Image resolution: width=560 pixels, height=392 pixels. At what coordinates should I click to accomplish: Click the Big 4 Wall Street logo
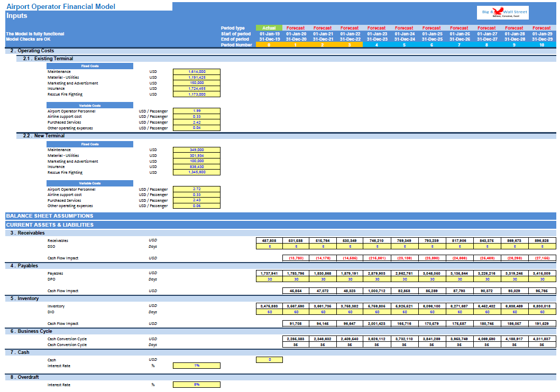pos(502,13)
